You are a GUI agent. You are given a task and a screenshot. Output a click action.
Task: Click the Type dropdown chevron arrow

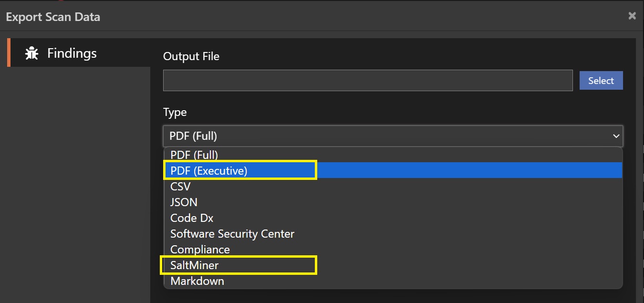(616, 136)
